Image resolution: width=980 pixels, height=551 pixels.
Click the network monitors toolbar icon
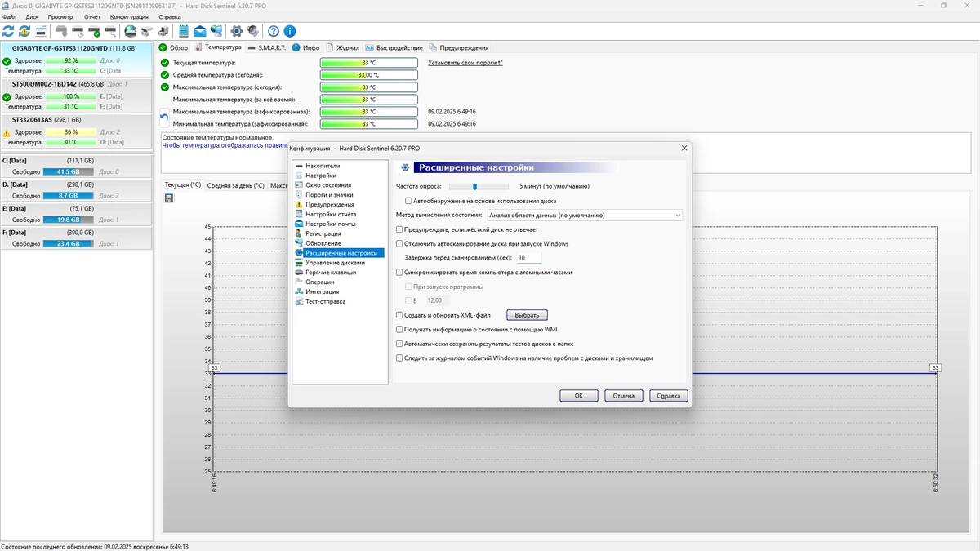216,31
